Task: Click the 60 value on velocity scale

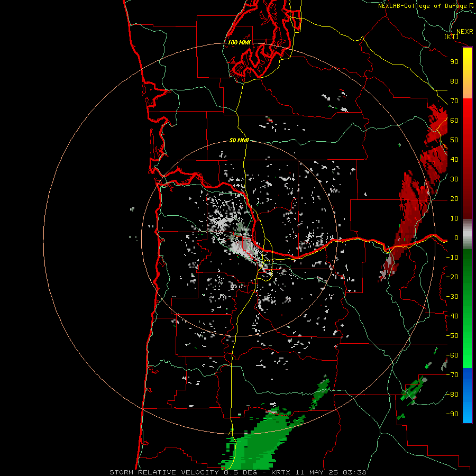Action: click(x=454, y=120)
